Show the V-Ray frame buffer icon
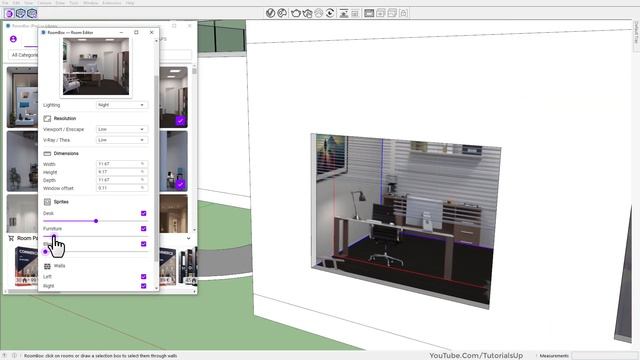This screenshot has width=640, height=360. tap(344, 13)
